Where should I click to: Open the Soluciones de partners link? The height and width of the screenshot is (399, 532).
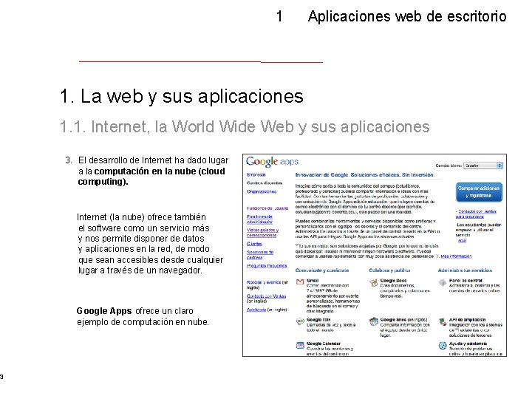[260, 255]
